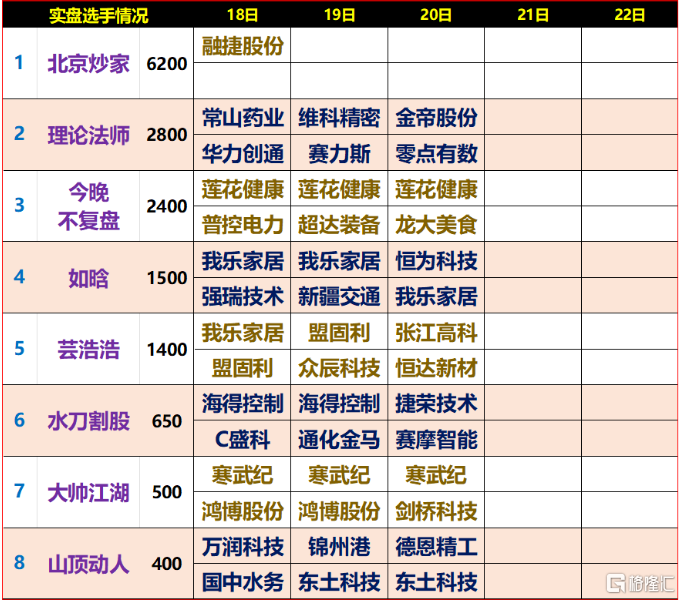Click player name 今晚不复盘
Screen dimensions: 681x600
click(89, 206)
